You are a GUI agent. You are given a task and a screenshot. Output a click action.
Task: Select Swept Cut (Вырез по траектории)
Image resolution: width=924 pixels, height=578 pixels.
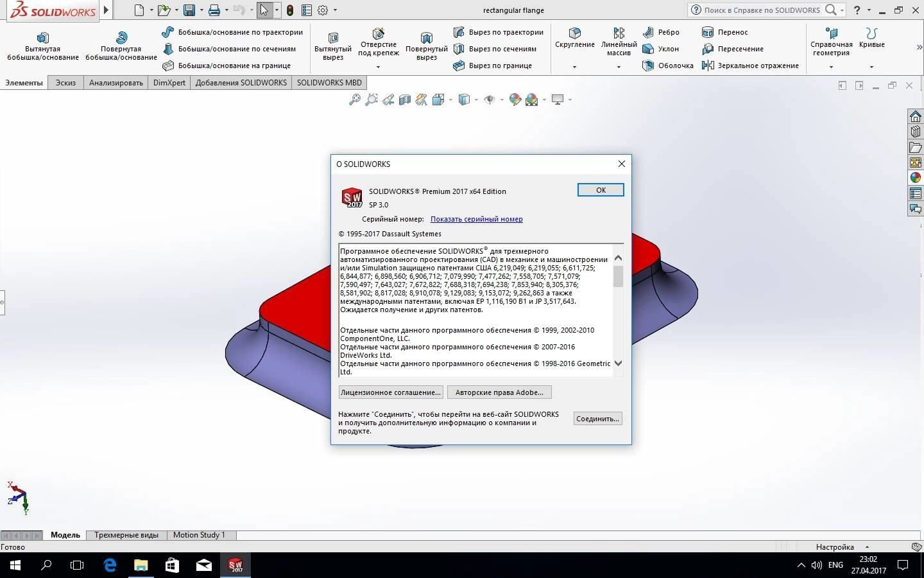[499, 32]
